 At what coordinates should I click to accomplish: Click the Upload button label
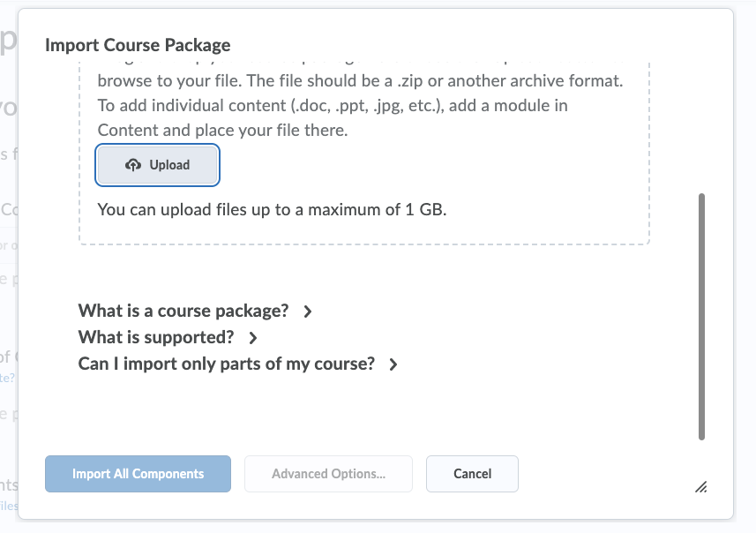[x=169, y=165]
